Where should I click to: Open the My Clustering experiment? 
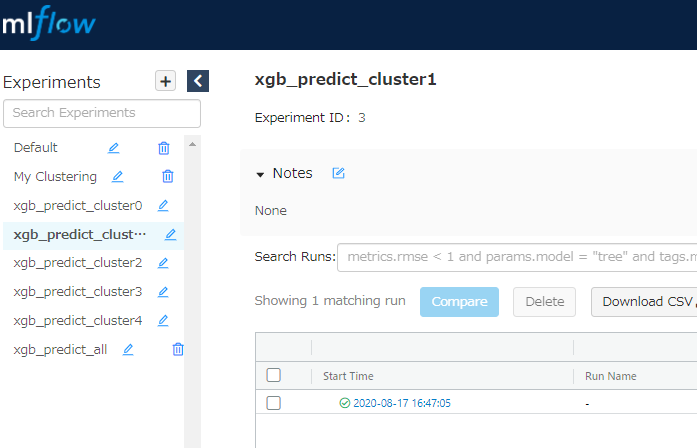pyautogui.click(x=55, y=176)
